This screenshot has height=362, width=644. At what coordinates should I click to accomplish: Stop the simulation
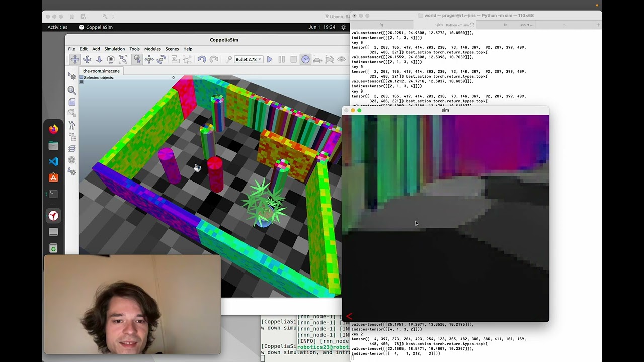(294, 59)
